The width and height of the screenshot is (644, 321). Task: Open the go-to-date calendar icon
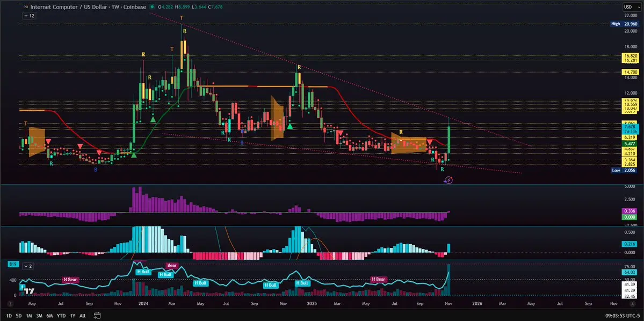[x=97, y=316]
